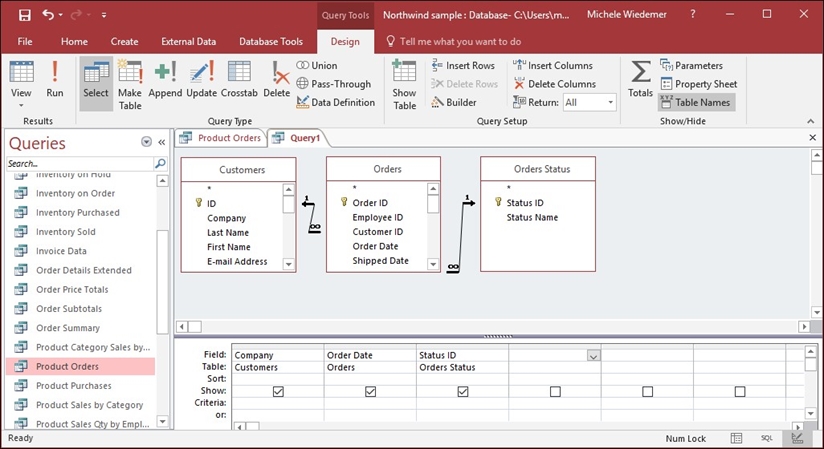The height and width of the screenshot is (449, 824).
Task: Select the Union query option
Action: 317,66
